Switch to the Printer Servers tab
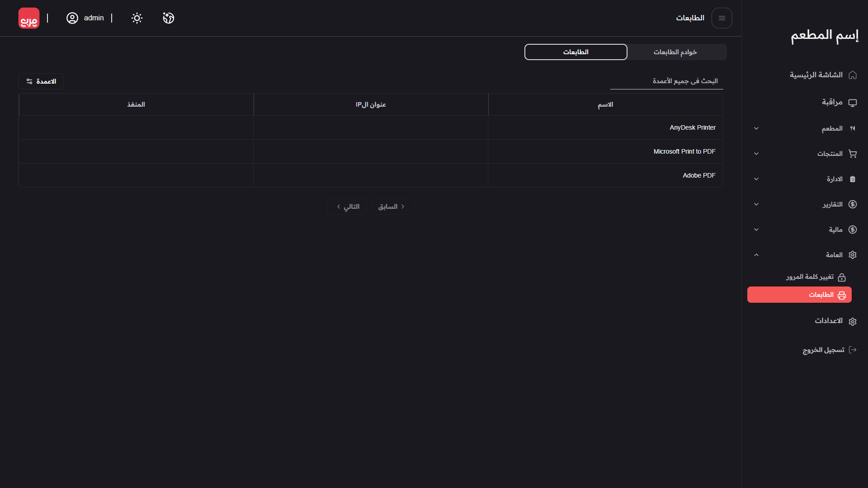The width and height of the screenshot is (868, 488). [675, 52]
